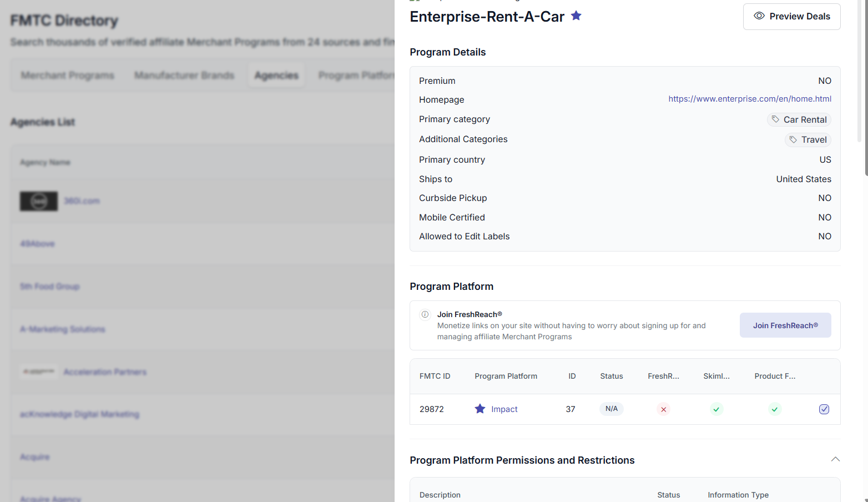Select the Manufacturer Brands tab
This screenshot has width=868, height=502.
[x=184, y=76]
